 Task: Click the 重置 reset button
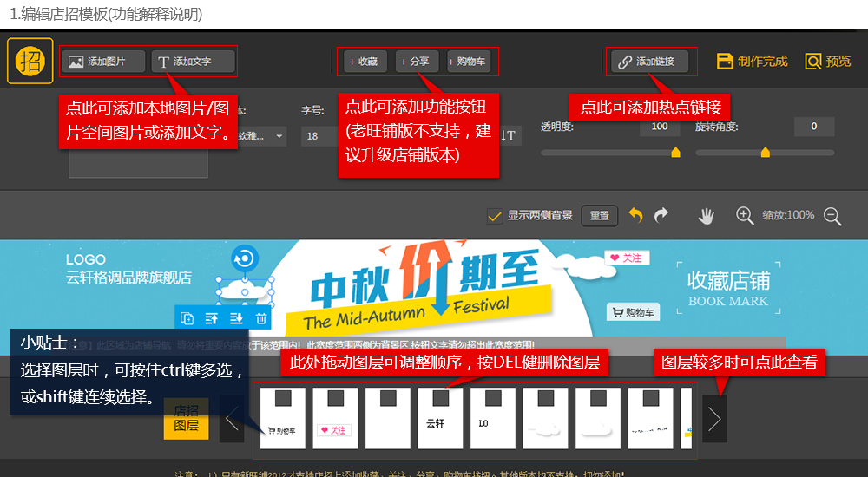(x=600, y=216)
